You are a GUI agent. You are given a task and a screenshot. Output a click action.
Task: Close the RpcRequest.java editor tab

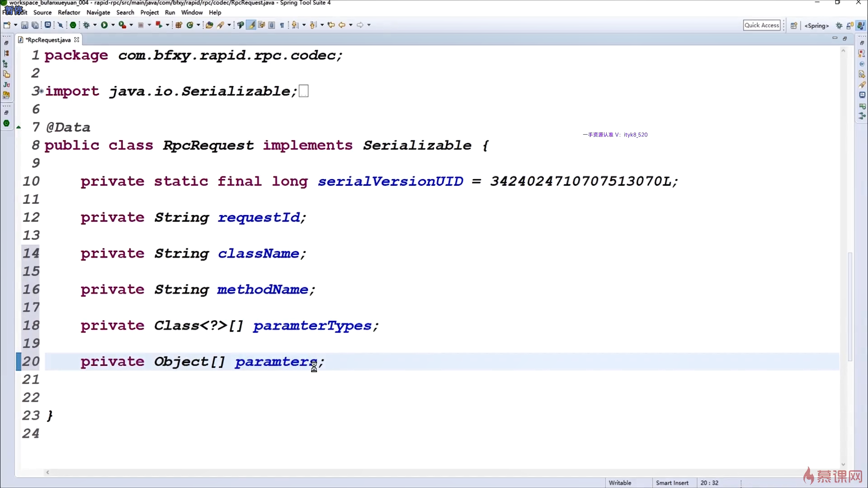click(x=77, y=40)
